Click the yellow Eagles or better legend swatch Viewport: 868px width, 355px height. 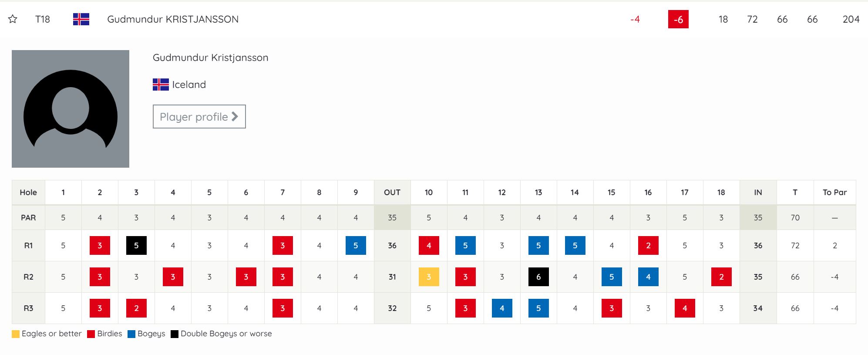tap(16, 334)
